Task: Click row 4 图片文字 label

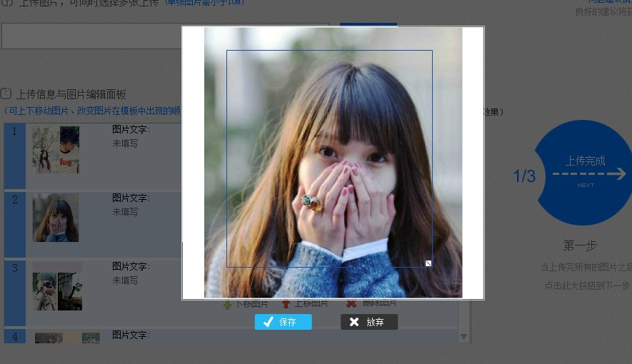Action: coord(131,335)
